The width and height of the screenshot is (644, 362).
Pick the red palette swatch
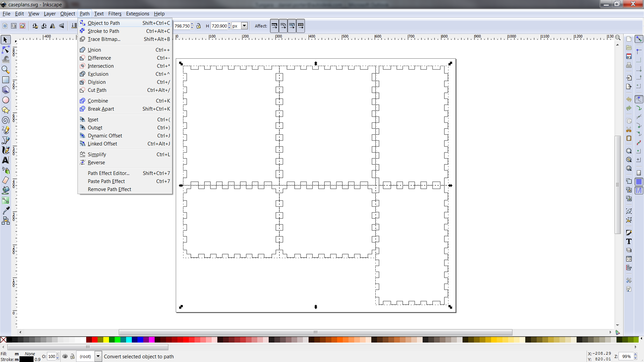95,340
